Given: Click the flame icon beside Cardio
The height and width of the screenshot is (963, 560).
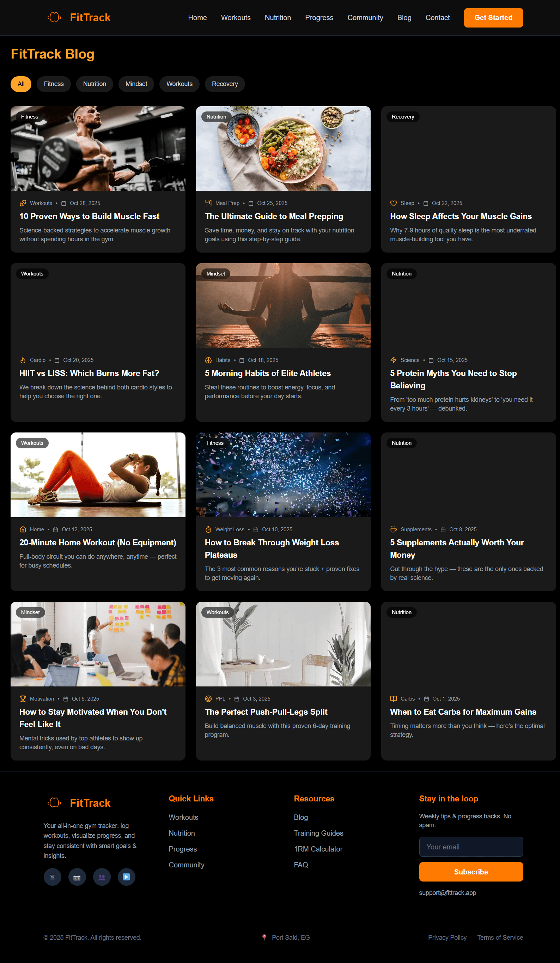Looking at the screenshot, I should click(x=23, y=360).
